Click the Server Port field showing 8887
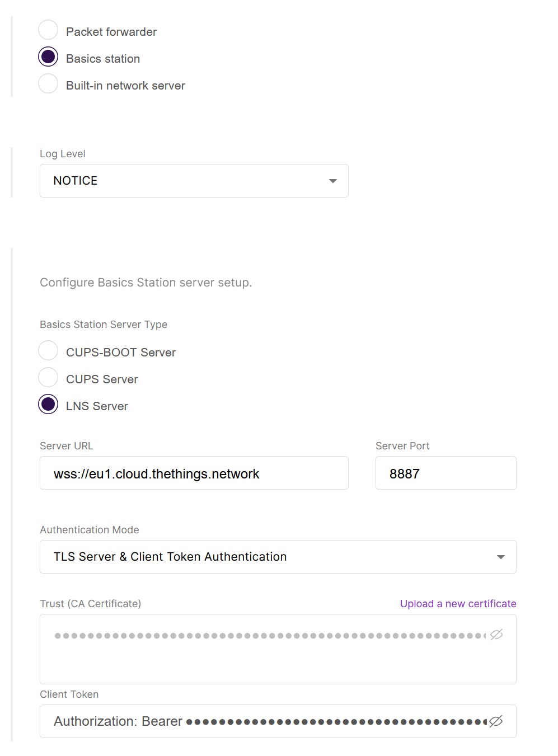Viewport: 558px width, 756px height. [446, 473]
